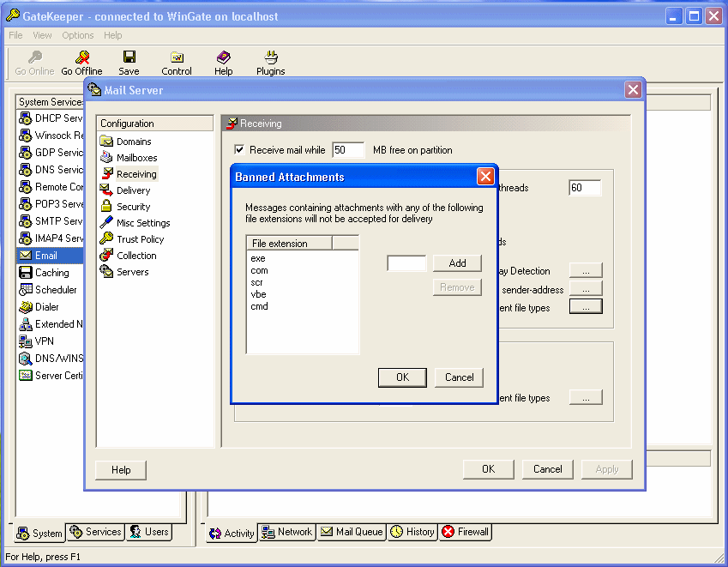Switch to the Mail Queue tab
728x567 pixels.
352,532
